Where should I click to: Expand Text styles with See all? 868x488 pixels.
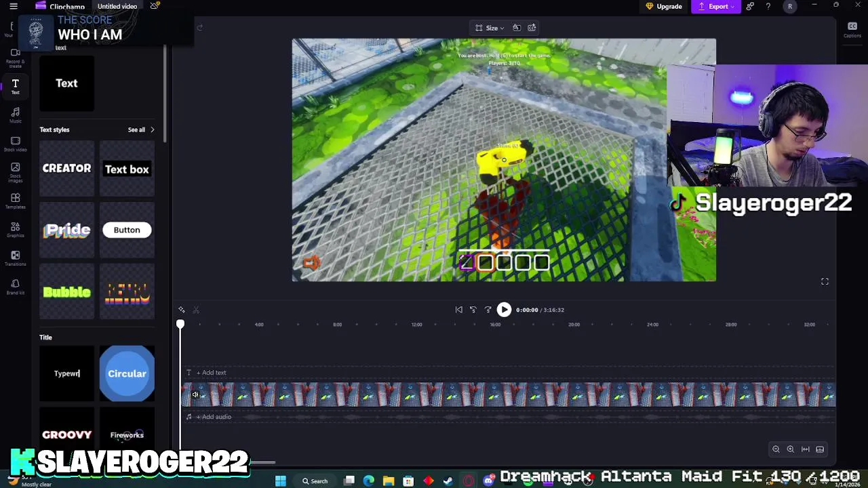pos(141,129)
